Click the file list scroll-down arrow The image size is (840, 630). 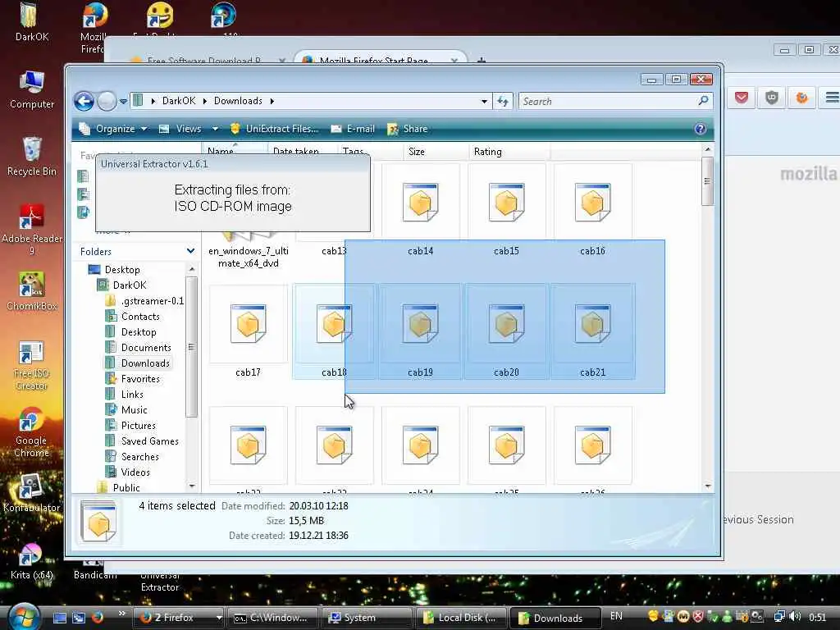click(707, 486)
